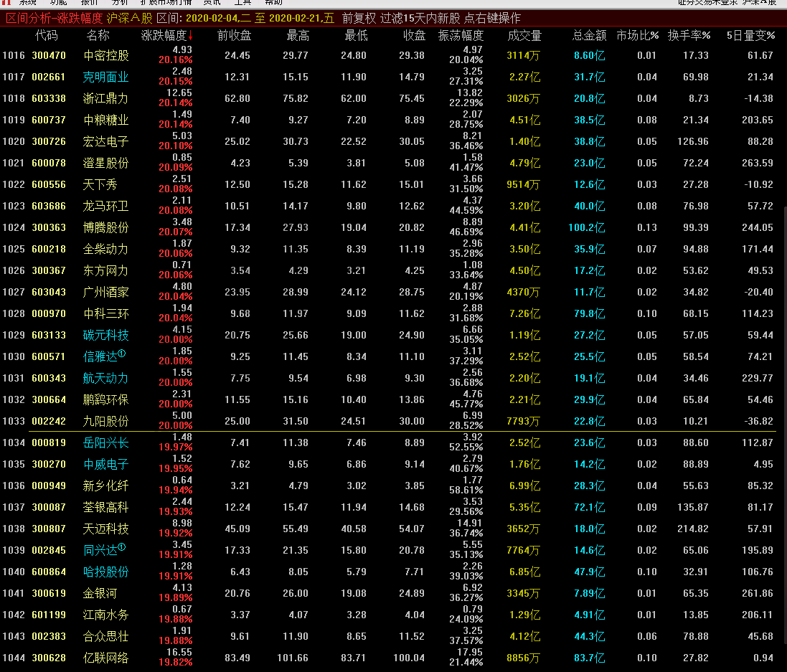
Task: Sort by the 5日量变% column header
Action: coord(750,35)
